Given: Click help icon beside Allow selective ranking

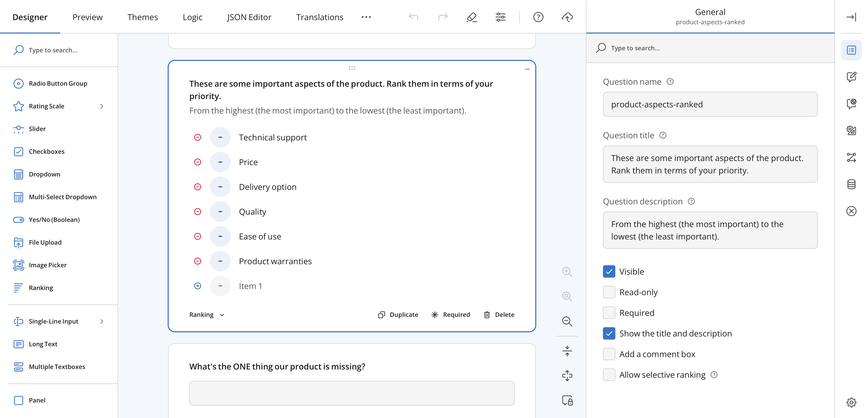Looking at the screenshot, I should 714,375.
